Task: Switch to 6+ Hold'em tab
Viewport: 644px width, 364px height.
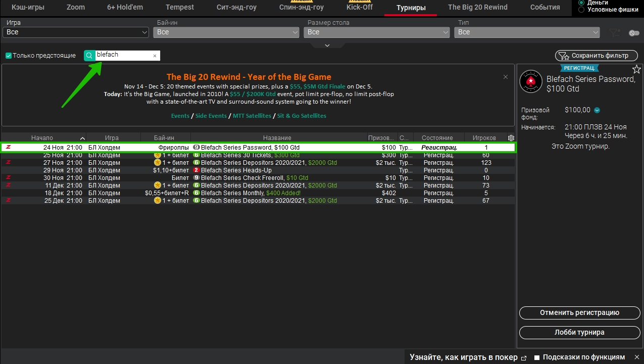Action: coord(125,8)
